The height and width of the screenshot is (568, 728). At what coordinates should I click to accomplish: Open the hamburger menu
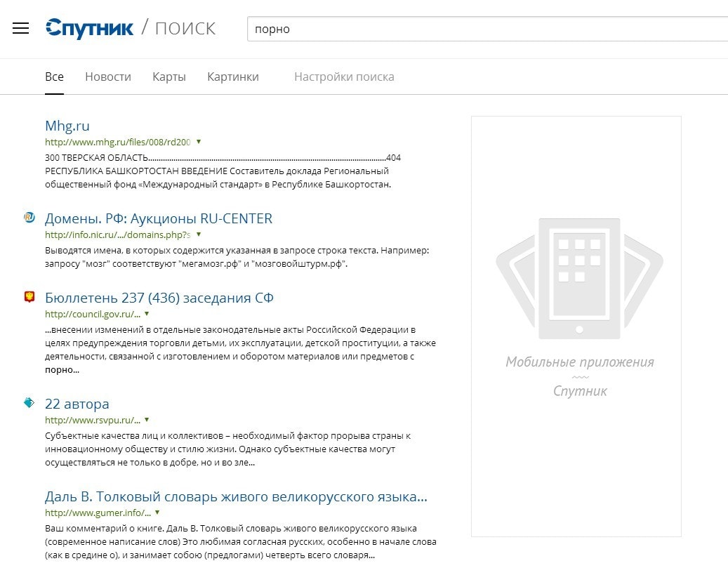[21, 29]
